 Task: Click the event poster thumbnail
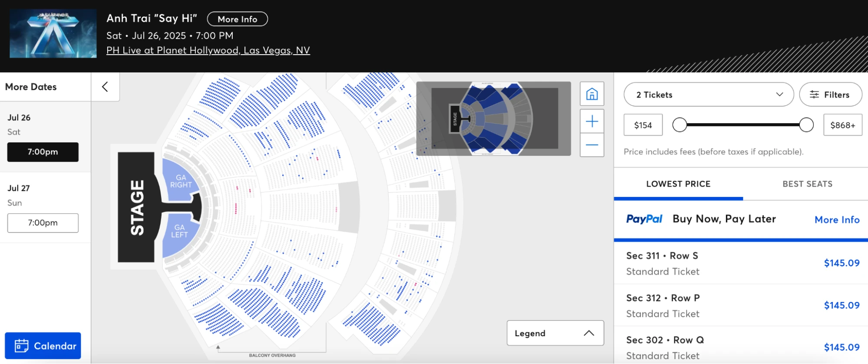[x=53, y=34]
